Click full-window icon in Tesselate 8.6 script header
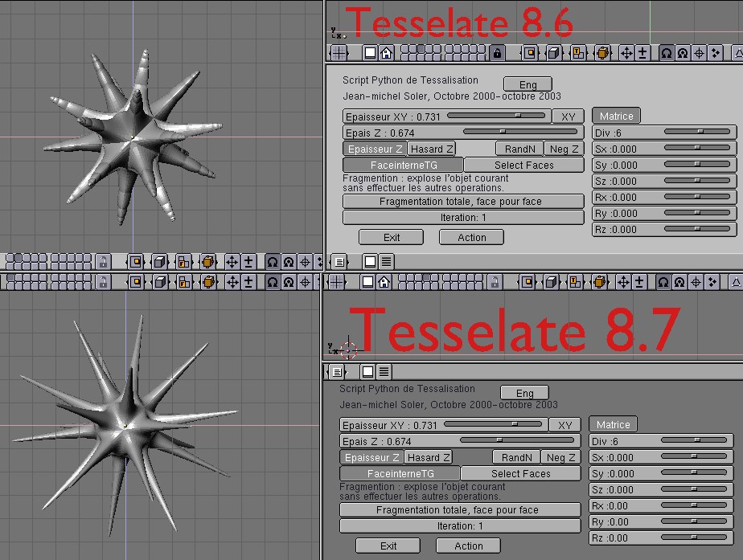743x560 pixels. [x=371, y=261]
